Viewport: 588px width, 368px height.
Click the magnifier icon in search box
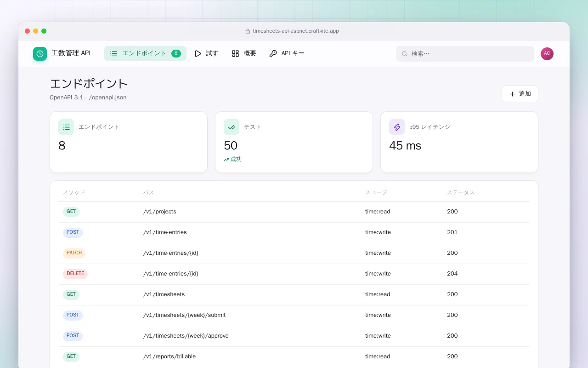point(405,54)
